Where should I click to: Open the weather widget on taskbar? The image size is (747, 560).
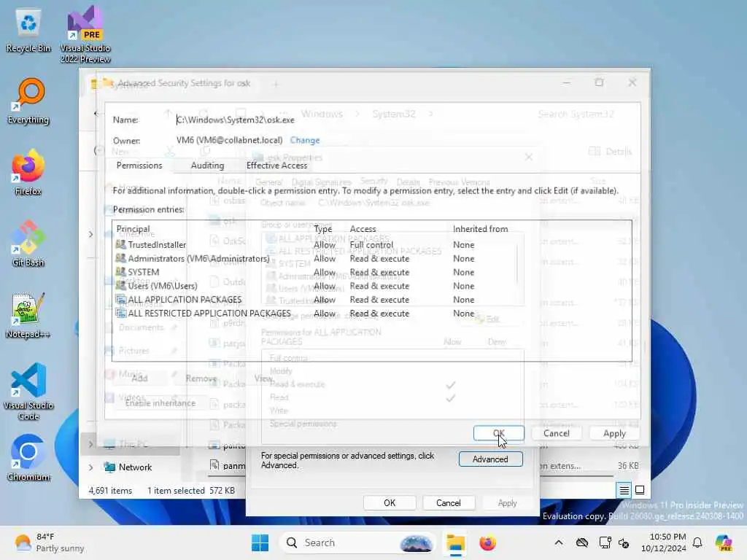click(x=49, y=542)
